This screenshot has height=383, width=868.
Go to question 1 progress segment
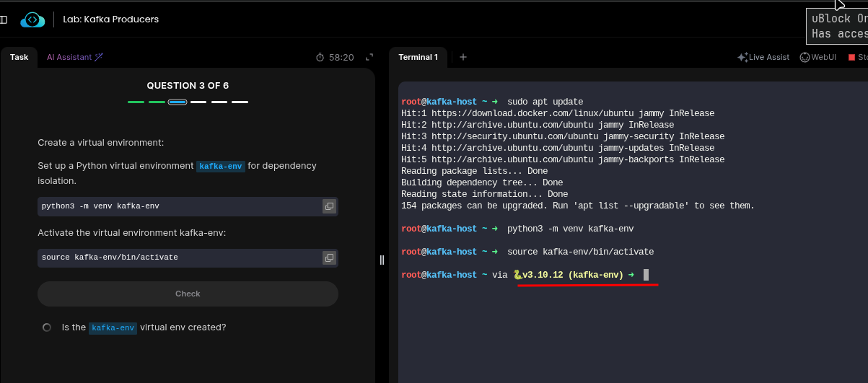(136, 102)
